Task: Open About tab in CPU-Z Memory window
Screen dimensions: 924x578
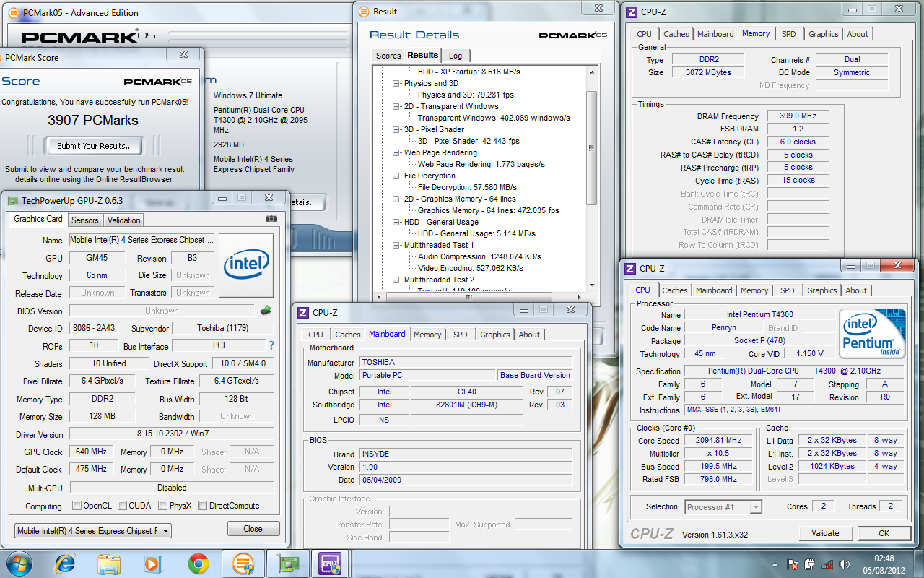Action: (x=858, y=34)
